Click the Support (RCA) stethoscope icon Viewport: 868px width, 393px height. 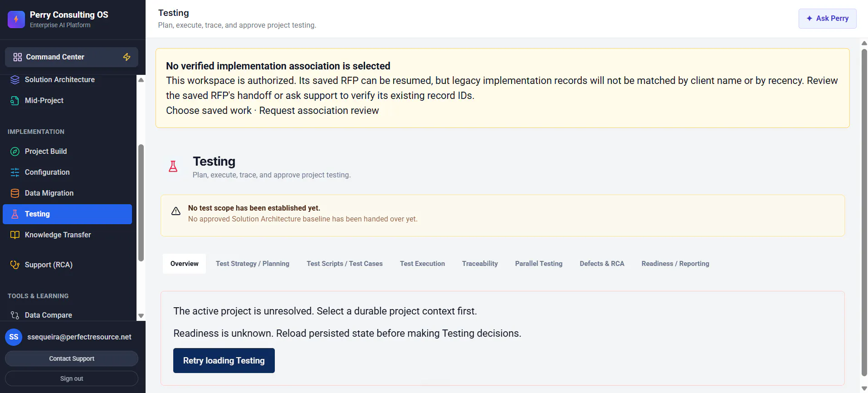coord(15,265)
